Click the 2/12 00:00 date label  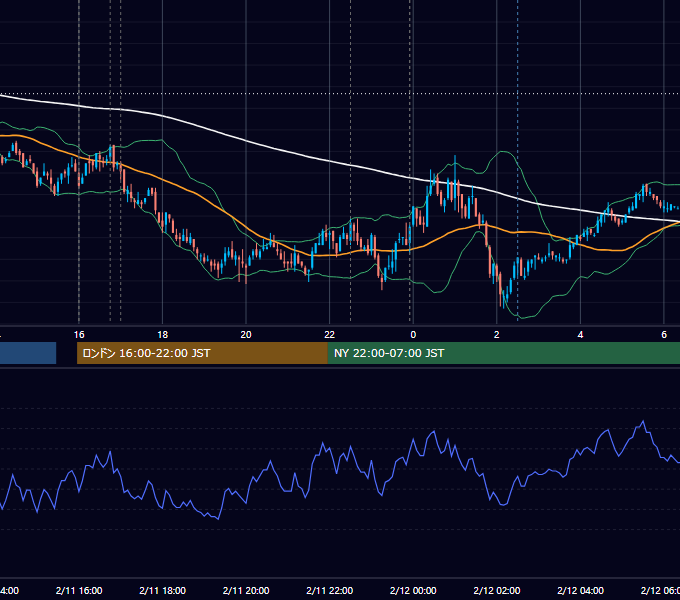(413, 590)
